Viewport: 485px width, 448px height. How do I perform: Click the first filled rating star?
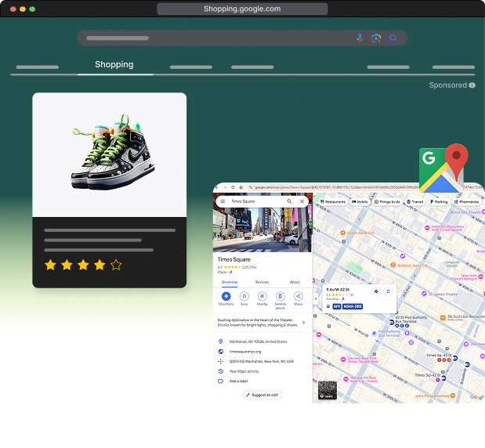pos(50,265)
